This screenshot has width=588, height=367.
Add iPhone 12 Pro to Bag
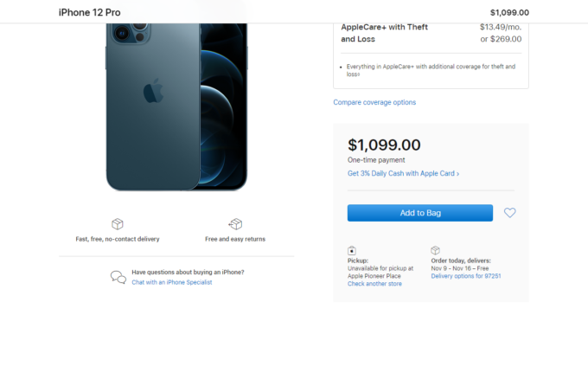420,213
